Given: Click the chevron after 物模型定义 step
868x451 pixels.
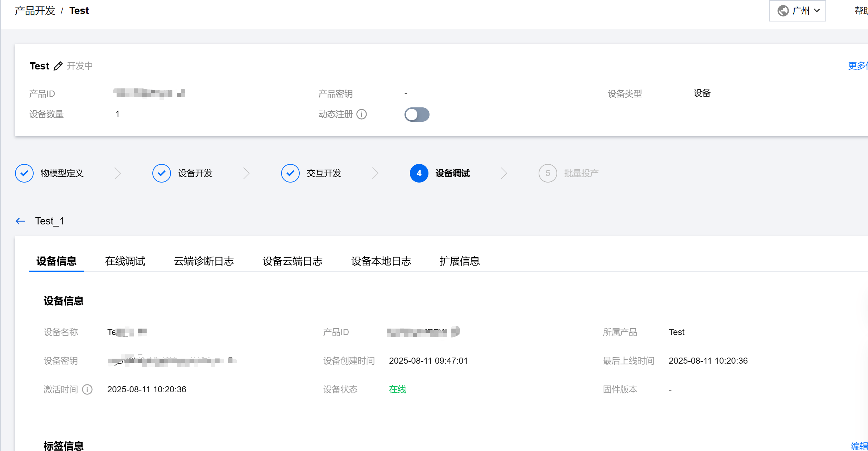Looking at the screenshot, I should pos(118,173).
